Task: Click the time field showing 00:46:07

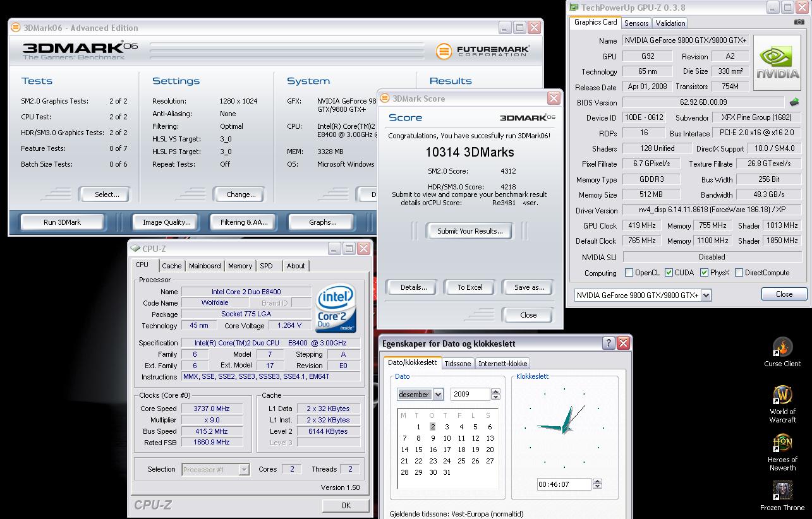Action: pos(564,485)
